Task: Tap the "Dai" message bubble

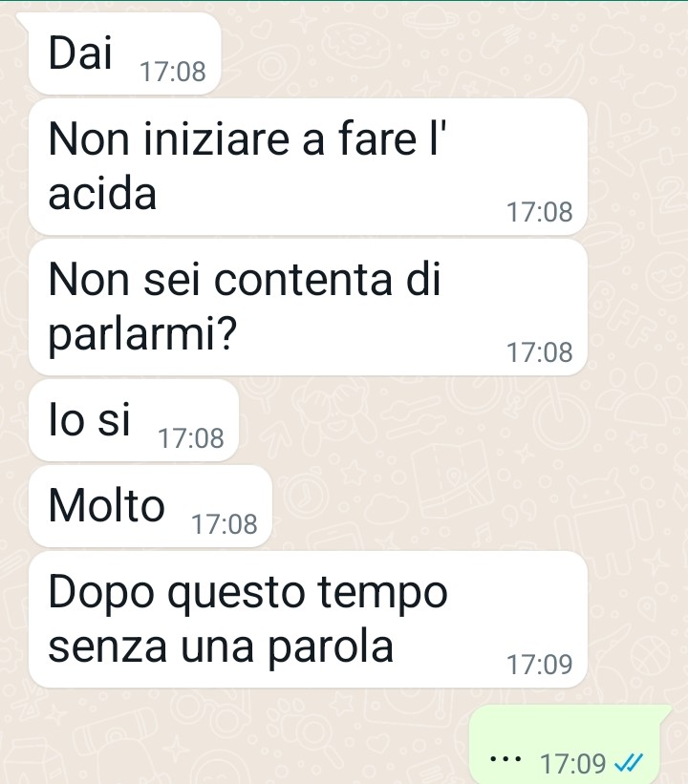Action: coord(124,53)
